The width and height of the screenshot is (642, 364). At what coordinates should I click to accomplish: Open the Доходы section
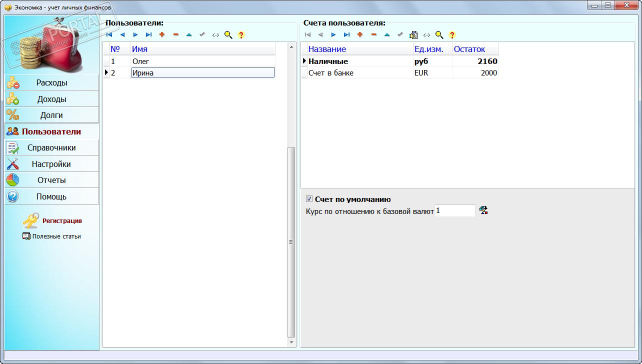point(52,99)
